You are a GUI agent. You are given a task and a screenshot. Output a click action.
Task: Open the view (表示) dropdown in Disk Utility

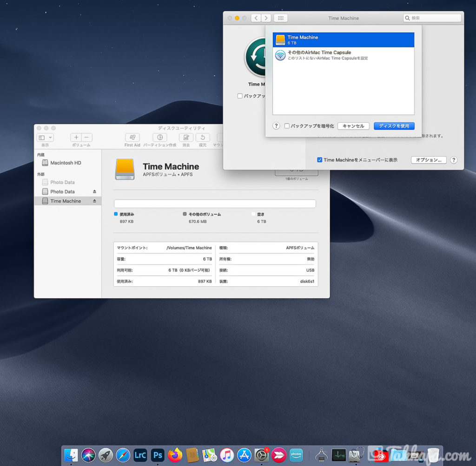[45, 138]
